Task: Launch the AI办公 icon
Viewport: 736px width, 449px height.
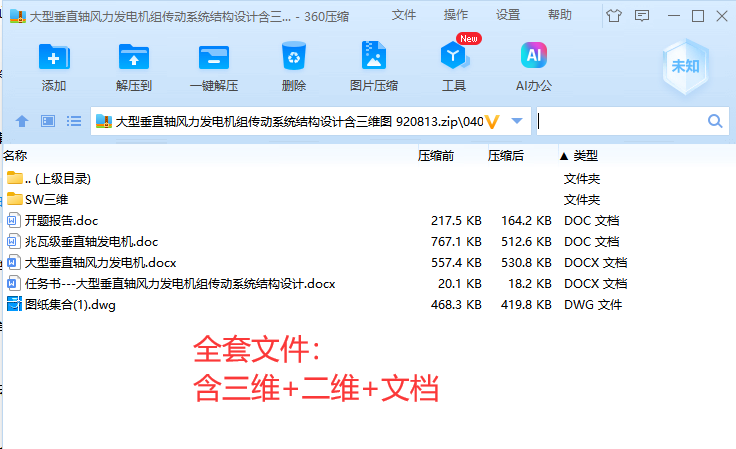Action: pyautogui.click(x=534, y=55)
